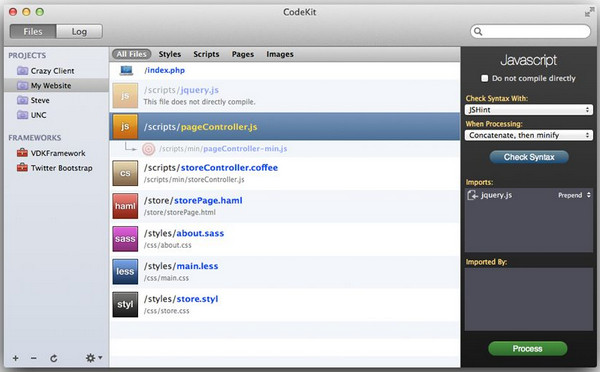
Task: Select the UNC project name
Action: coord(39,115)
